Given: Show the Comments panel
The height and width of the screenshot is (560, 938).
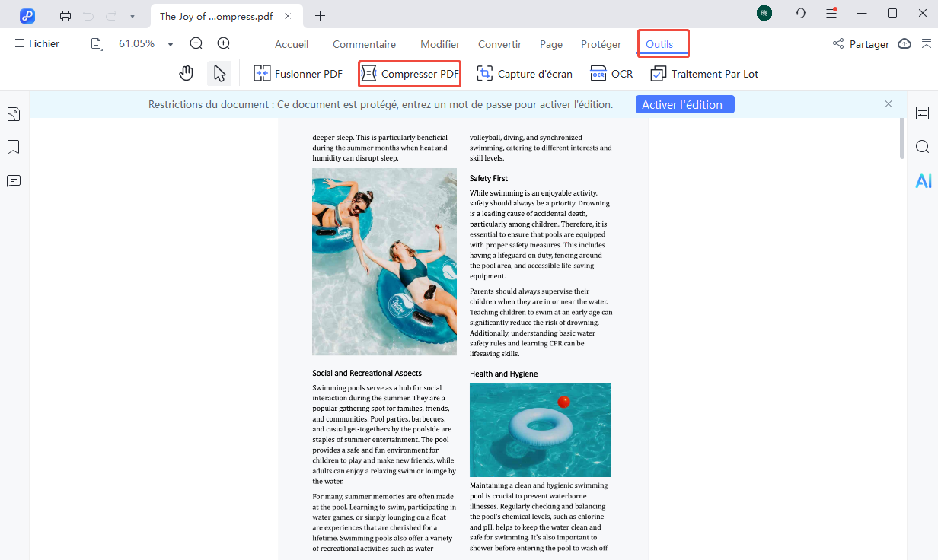Looking at the screenshot, I should click(13, 181).
